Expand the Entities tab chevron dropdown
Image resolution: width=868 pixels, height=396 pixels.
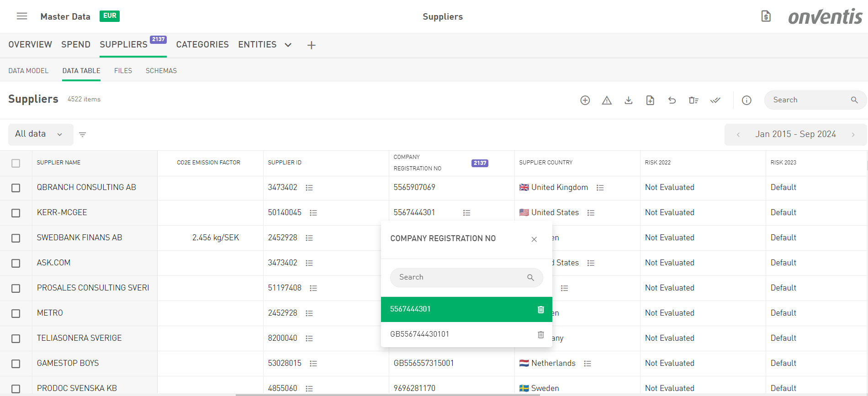tap(288, 45)
